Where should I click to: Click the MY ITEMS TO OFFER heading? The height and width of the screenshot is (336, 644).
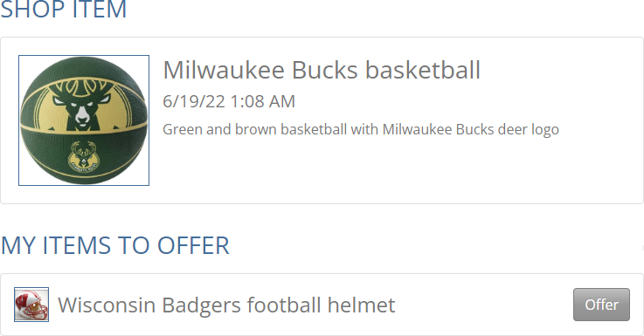click(115, 245)
